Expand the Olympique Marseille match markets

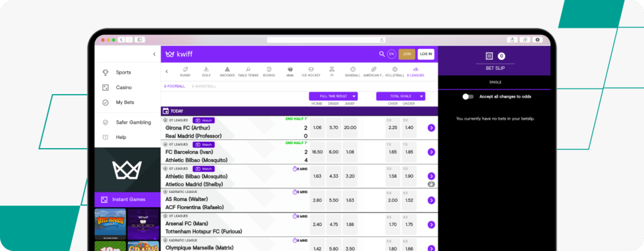431,248
